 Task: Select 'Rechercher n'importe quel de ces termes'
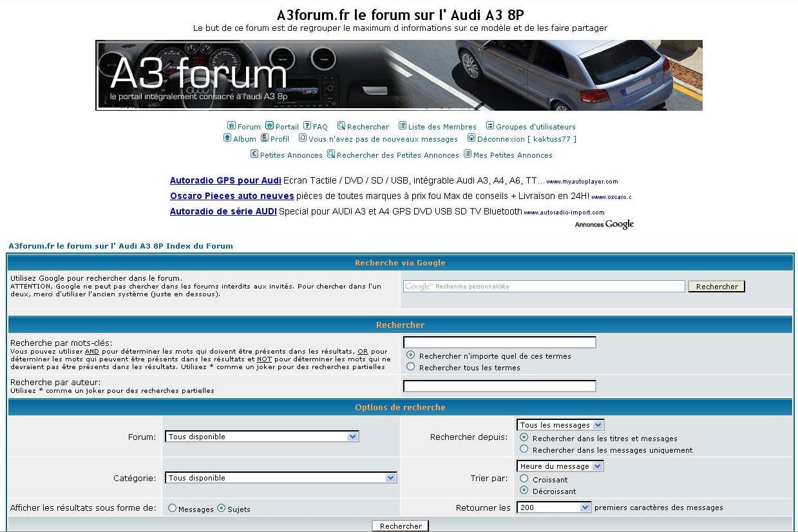pyautogui.click(x=411, y=355)
